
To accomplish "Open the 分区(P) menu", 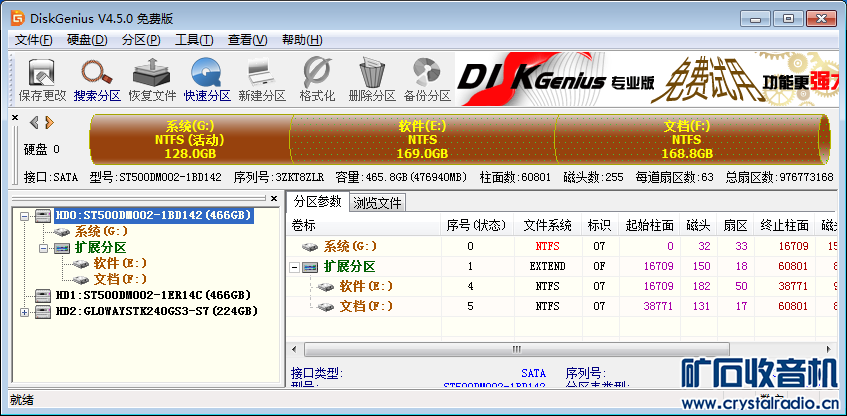I will 141,40.
